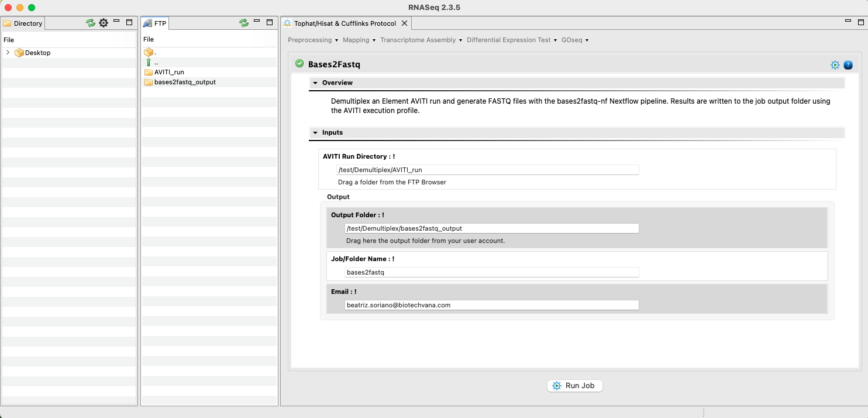868x418 pixels.
Task: Select AVITI_run folder name in FTP list
Action: (169, 72)
